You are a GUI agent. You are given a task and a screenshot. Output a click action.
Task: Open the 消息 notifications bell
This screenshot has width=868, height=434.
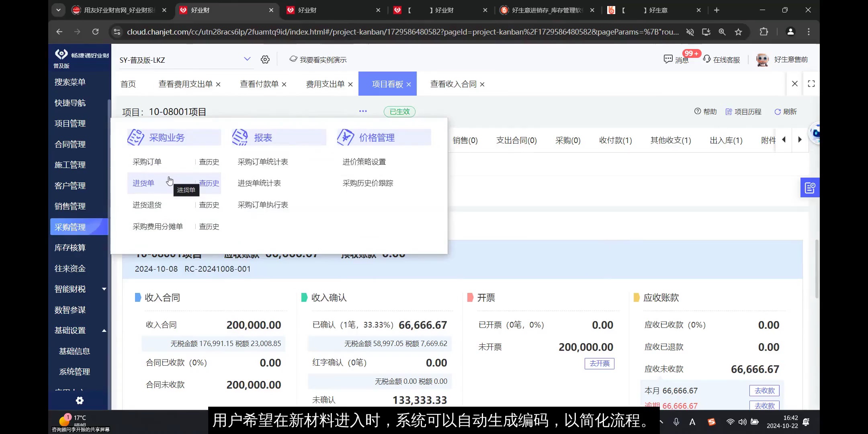point(668,59)
